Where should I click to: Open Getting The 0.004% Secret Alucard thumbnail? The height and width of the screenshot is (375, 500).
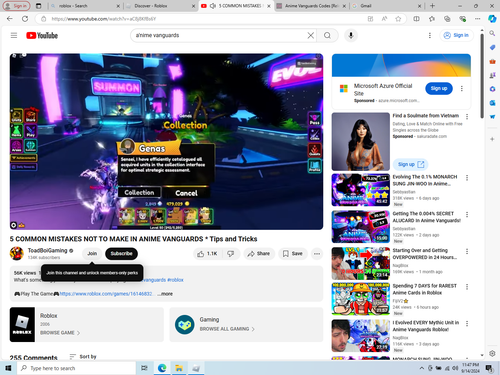click(361, 227)
